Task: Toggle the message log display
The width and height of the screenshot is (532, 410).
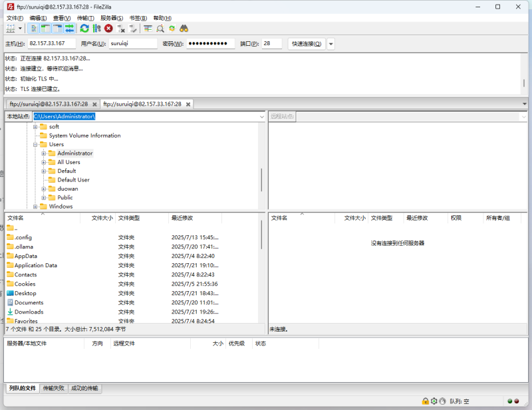Action: point(33,29)
